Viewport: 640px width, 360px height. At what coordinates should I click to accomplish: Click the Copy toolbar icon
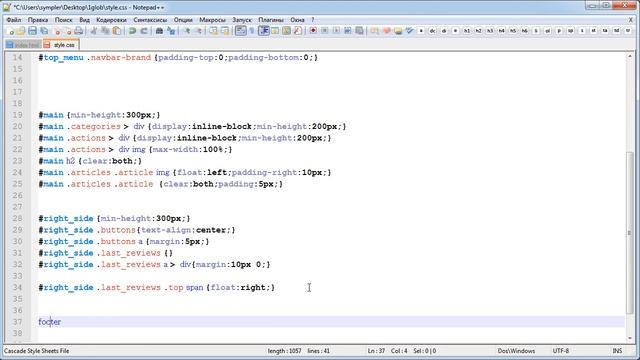(105, 31)
